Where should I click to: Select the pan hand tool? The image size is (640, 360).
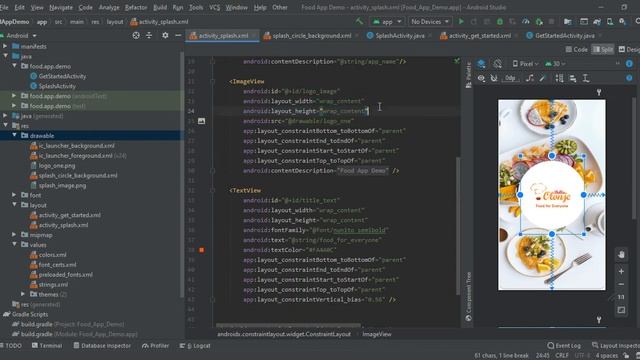tap(621, 255)
